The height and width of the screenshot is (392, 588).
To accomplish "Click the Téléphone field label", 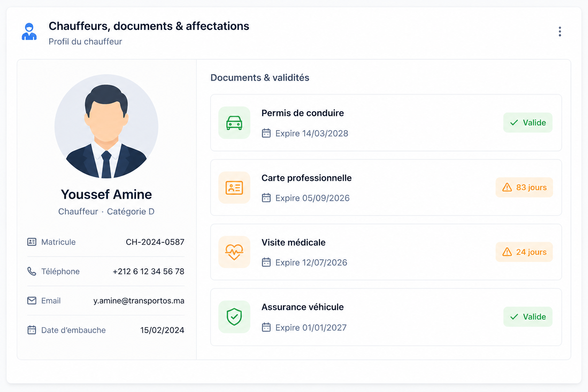I will point(60,271).
